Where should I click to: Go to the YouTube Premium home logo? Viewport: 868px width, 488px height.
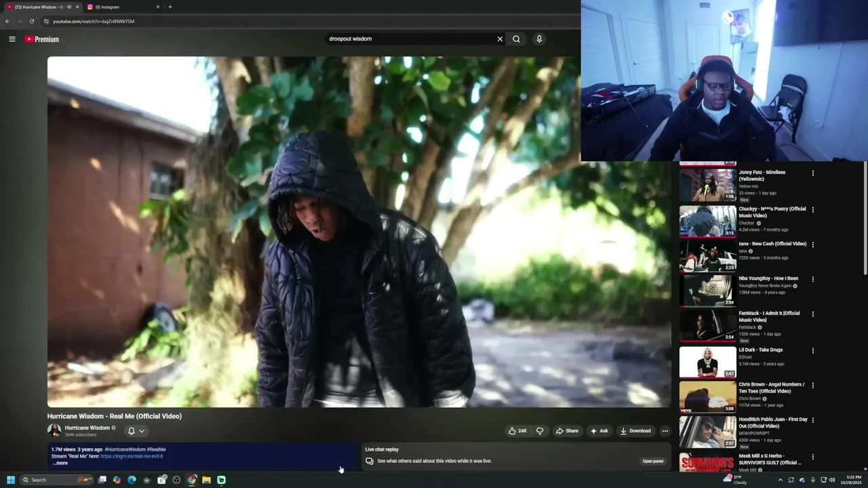(42, 39)
